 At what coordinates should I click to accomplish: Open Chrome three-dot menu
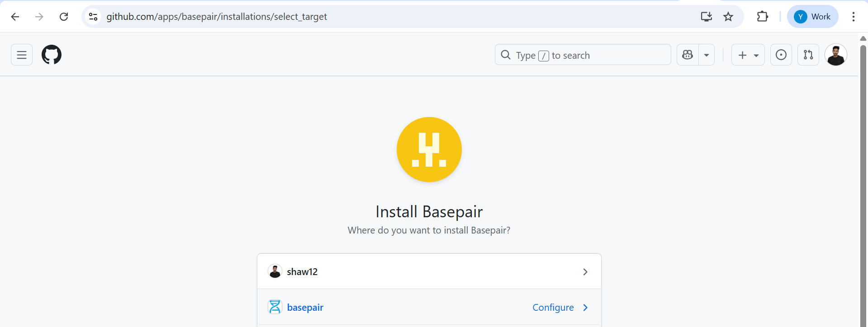853,17
